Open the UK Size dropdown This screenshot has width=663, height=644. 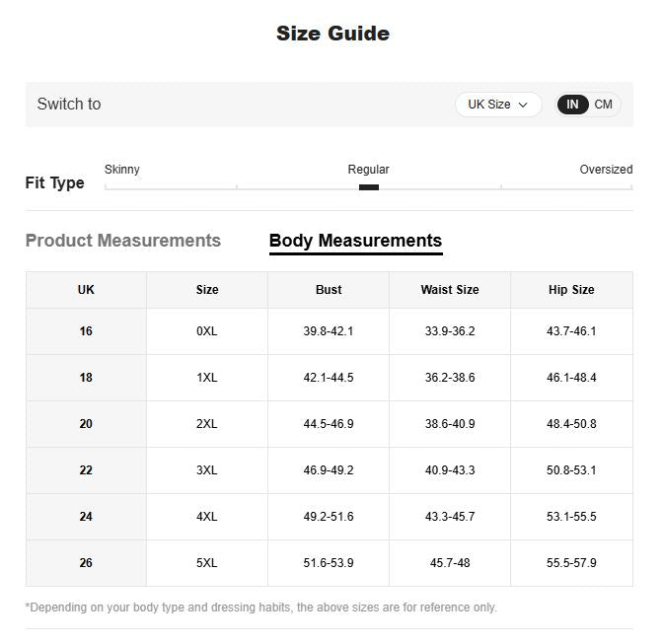click(x=498, y=105)
